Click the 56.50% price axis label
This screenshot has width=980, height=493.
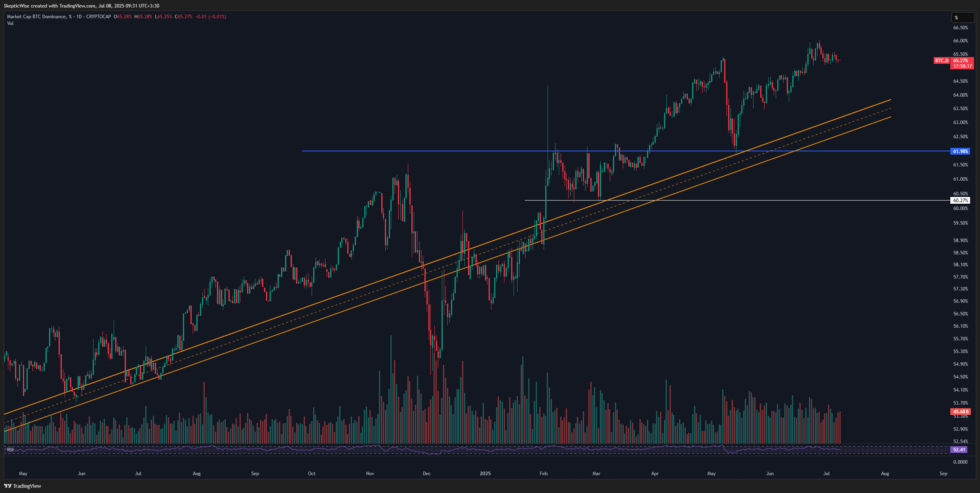(x=960, y=314)
